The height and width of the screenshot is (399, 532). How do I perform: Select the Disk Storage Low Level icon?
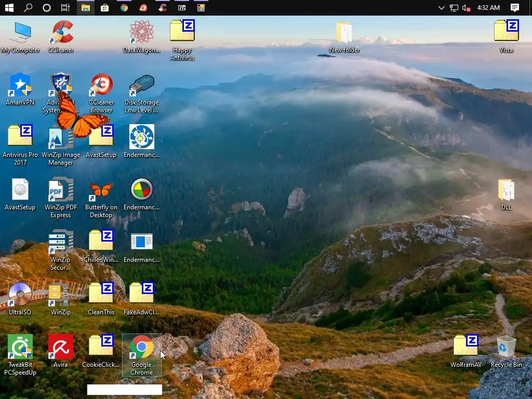pos(141,94)
